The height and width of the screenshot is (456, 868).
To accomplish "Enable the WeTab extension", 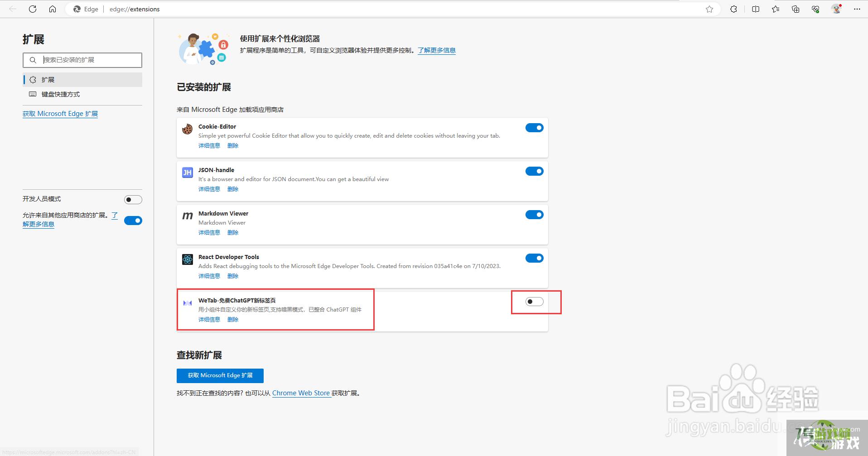I will click(535, 302).
